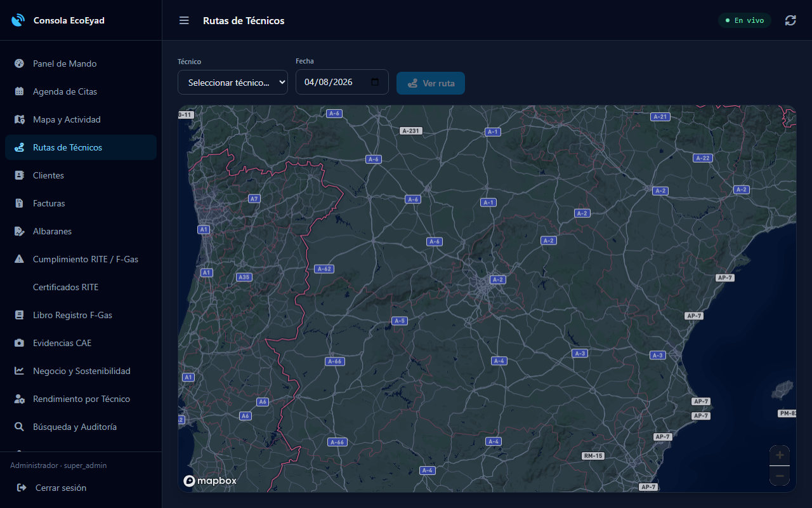Screen dimensions: 812x508
Task: Click the A-231 road label on map
Action: tap(411, 131)
